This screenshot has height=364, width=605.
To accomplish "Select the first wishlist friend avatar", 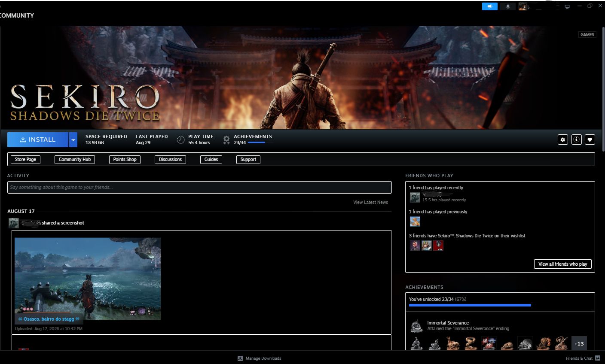I will tap(415, 245).
